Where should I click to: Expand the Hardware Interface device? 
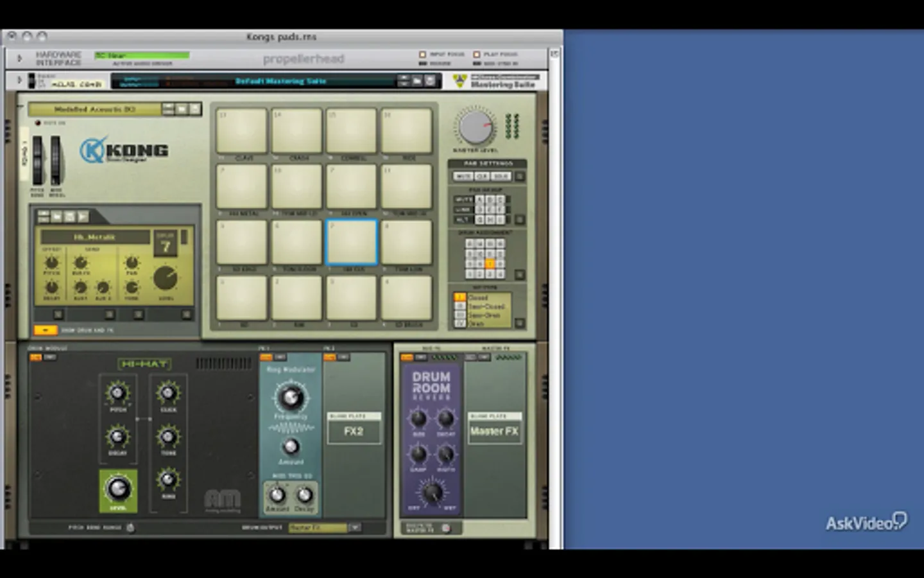[19, 58]
